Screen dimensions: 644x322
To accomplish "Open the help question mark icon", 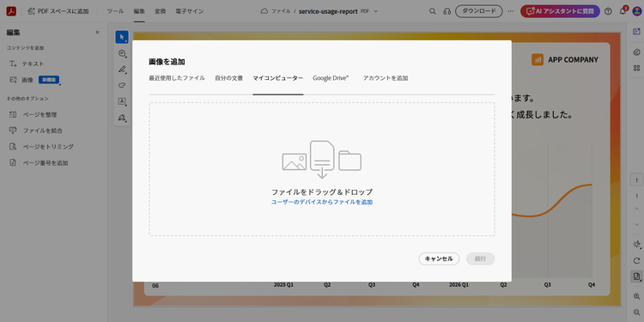I will pyautogui.click(x=608, y=11).
